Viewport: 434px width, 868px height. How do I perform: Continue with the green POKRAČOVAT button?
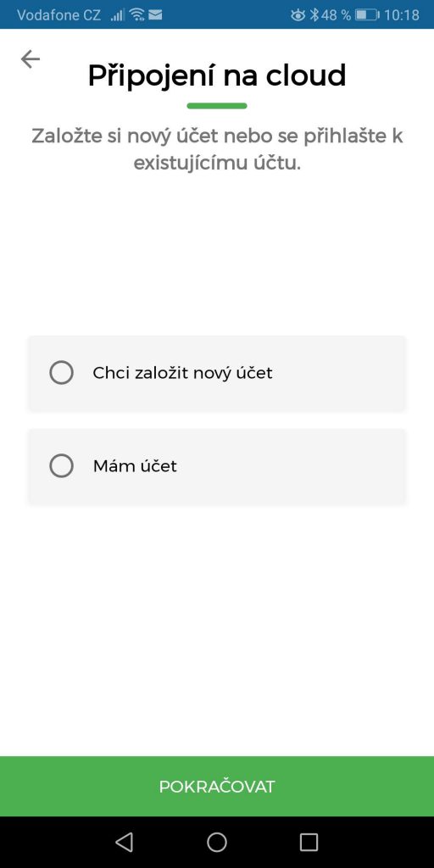click(x=217, y=786)
